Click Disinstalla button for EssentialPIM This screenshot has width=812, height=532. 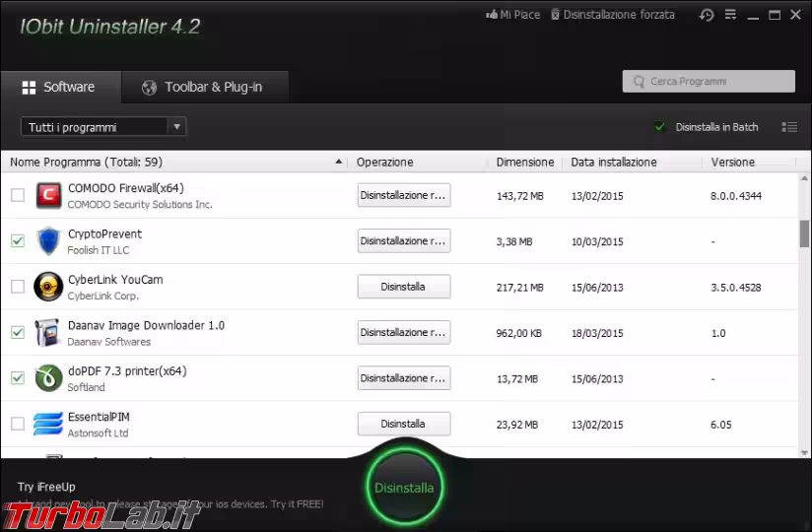(403, 424)
